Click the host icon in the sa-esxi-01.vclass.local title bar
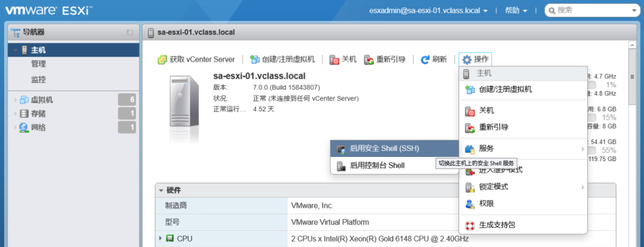Screen dimensions: 644x247 tap(151, 32)
